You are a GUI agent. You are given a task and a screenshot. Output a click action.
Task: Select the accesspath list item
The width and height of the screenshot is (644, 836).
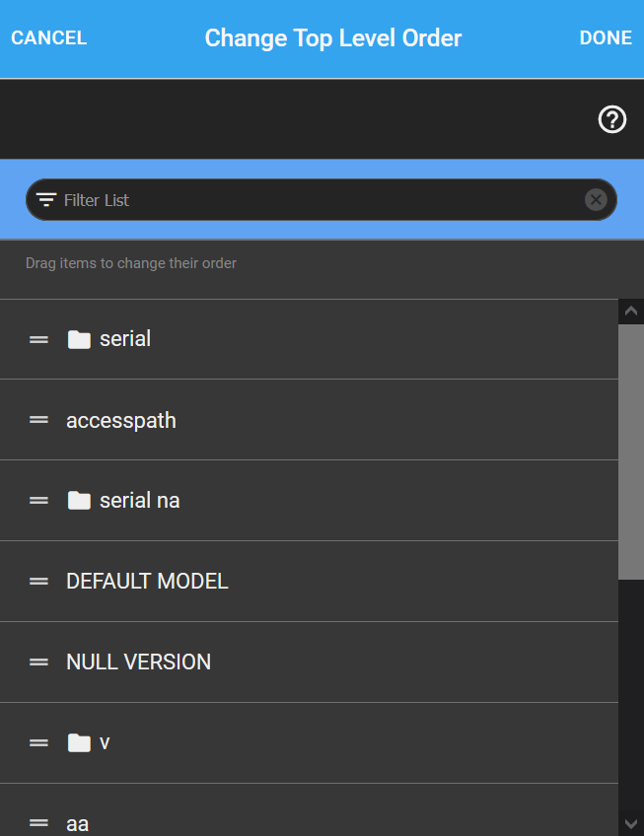[x=121, y=420]
